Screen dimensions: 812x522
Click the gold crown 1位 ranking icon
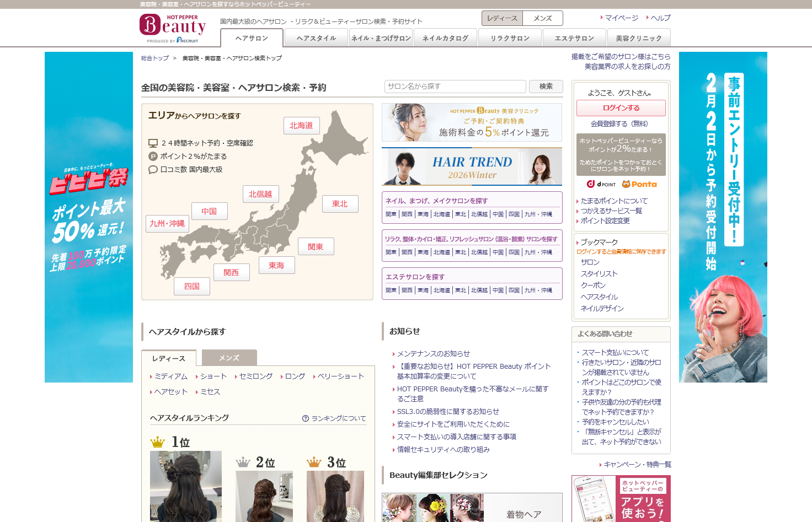158,442
